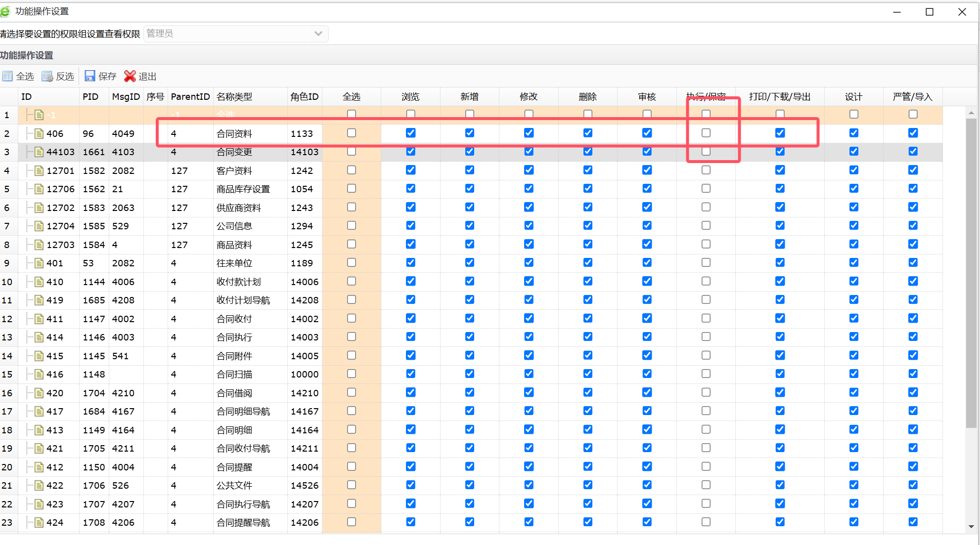This screenshot has height=545, width=980.
Task: Click the red X exit icon
Action: coord(130,76)
